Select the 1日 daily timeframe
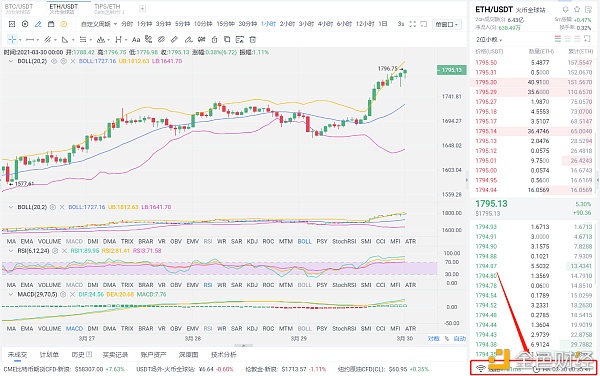This screenshot has height=376, width=600. point(383,24)
